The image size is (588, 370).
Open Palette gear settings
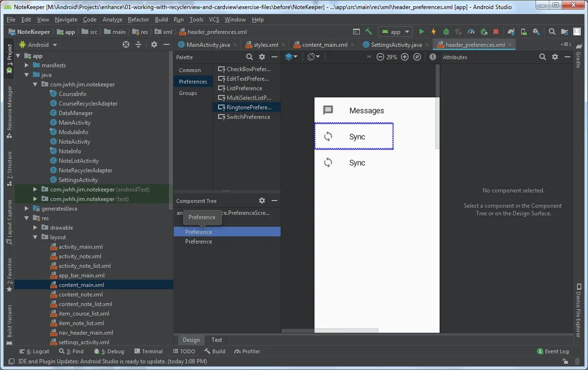[262, 57]
